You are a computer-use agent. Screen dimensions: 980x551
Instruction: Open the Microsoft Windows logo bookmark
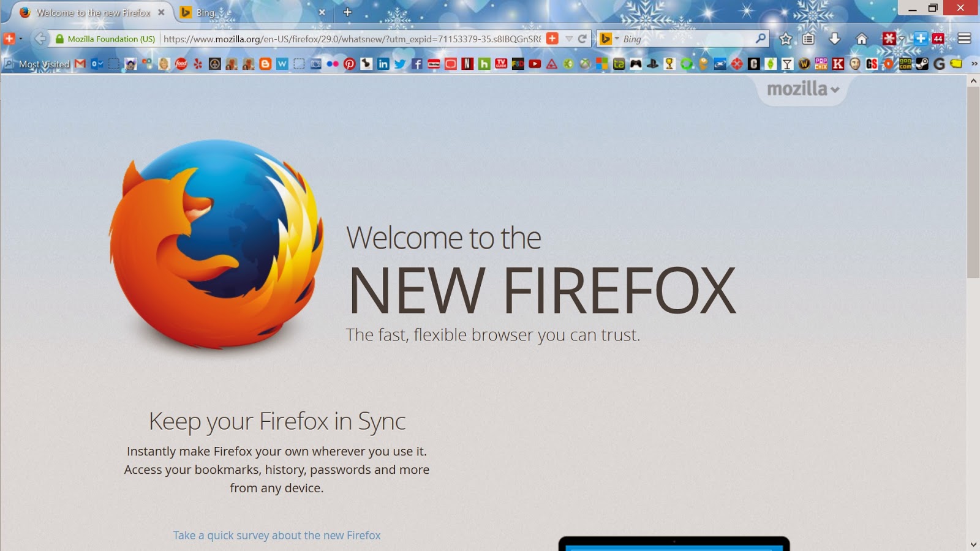[602, 64]
